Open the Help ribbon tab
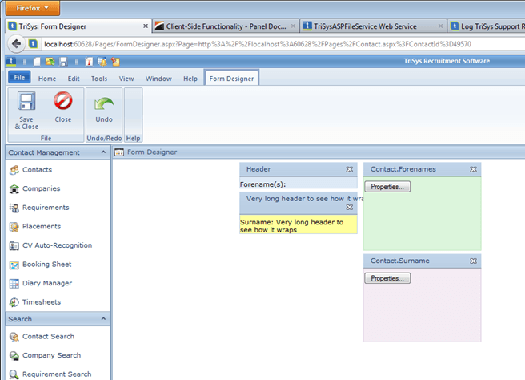Image resolution: width=525 pixels, height=380 pixels. pyautogui.click(x=190, y=78)
